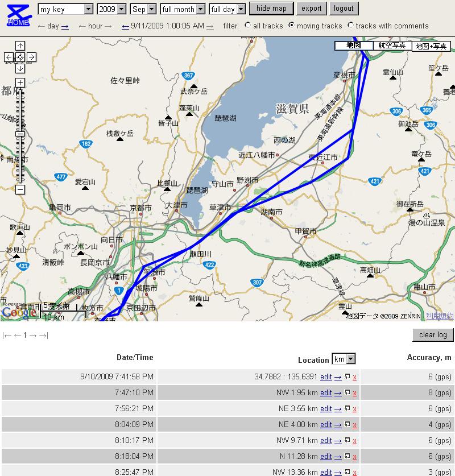Screen dimensions: 455x476
Task: Open the full month dropdown
Action: 183,9
